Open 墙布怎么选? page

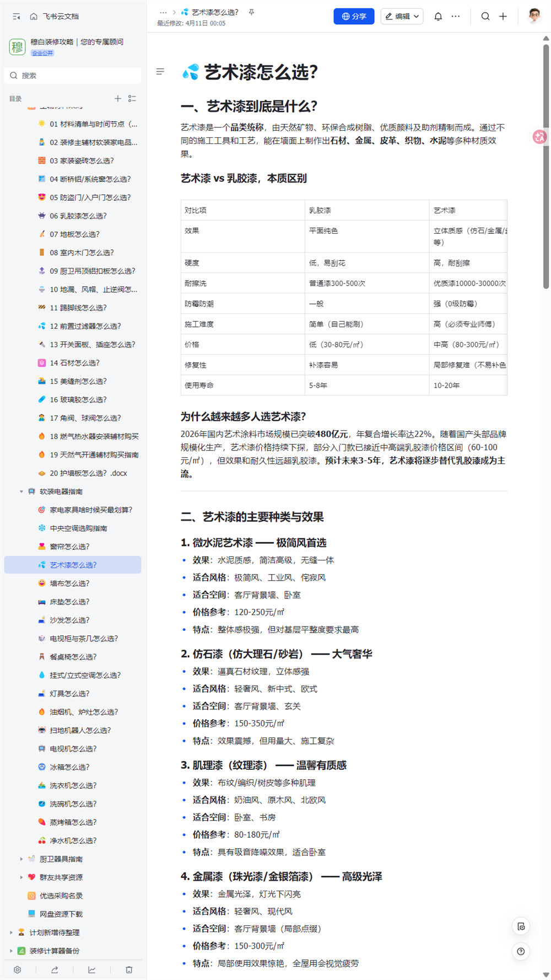(69, 583)
